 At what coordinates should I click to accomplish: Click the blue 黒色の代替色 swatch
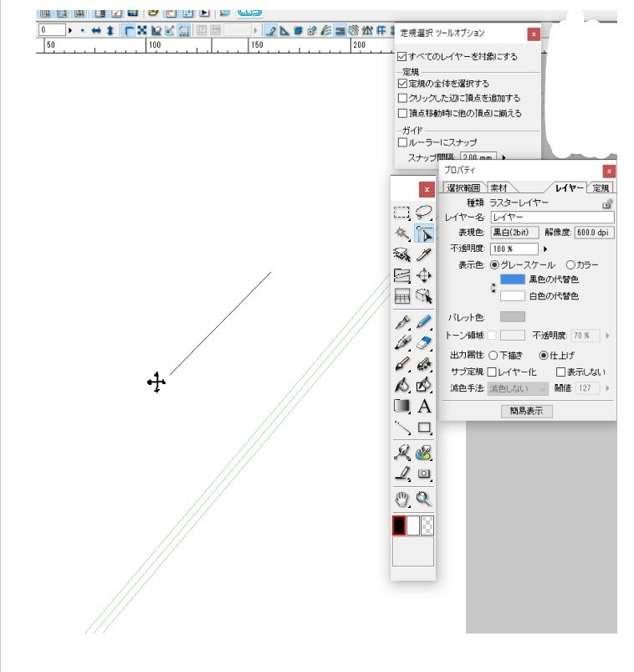513,280
